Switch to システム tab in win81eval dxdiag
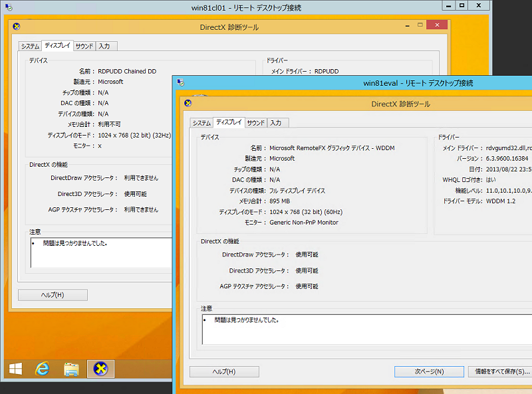Screen dimensions: 532x394 (202, 123)
